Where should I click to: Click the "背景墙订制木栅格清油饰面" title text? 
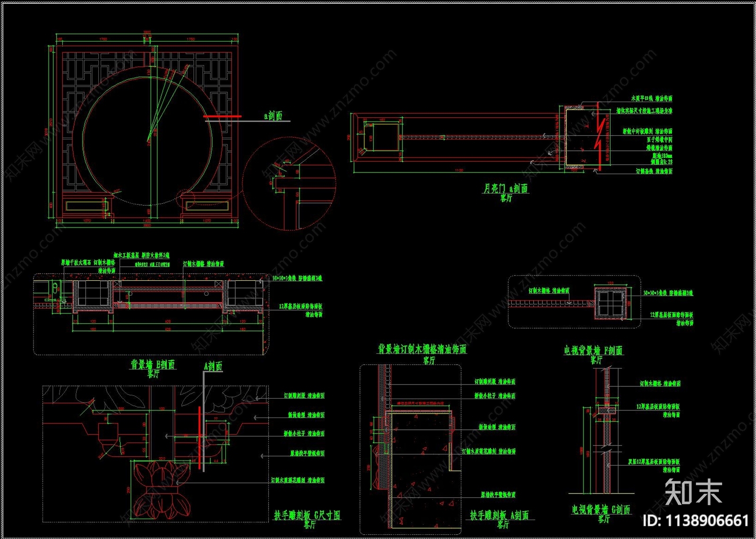click(422, 349)
